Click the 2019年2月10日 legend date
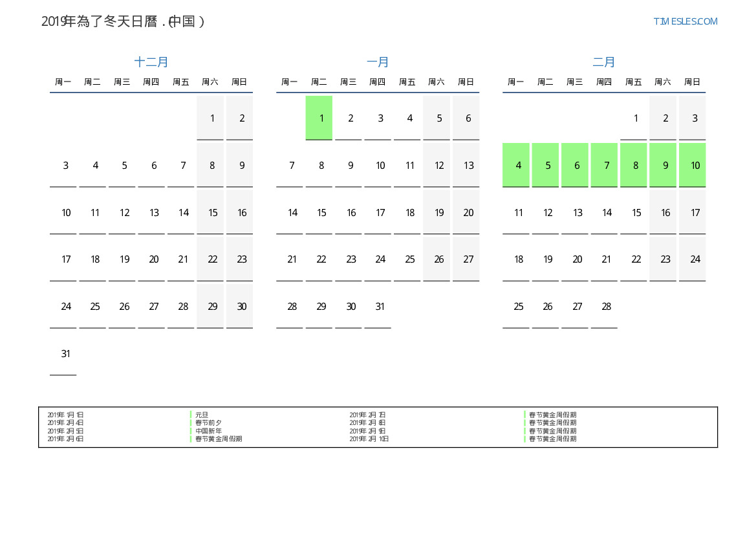Screen dimensions: 756x535 pyautogui.click(x=369, y=439)
